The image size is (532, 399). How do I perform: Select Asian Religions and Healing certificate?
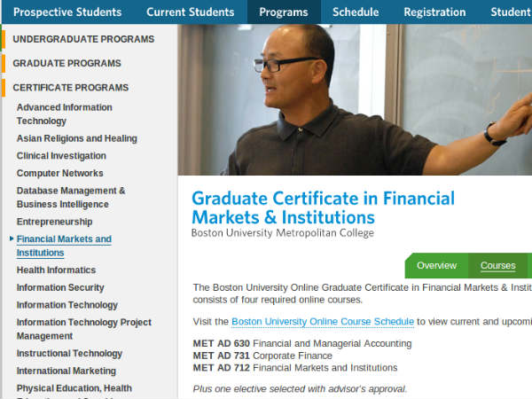76,139
